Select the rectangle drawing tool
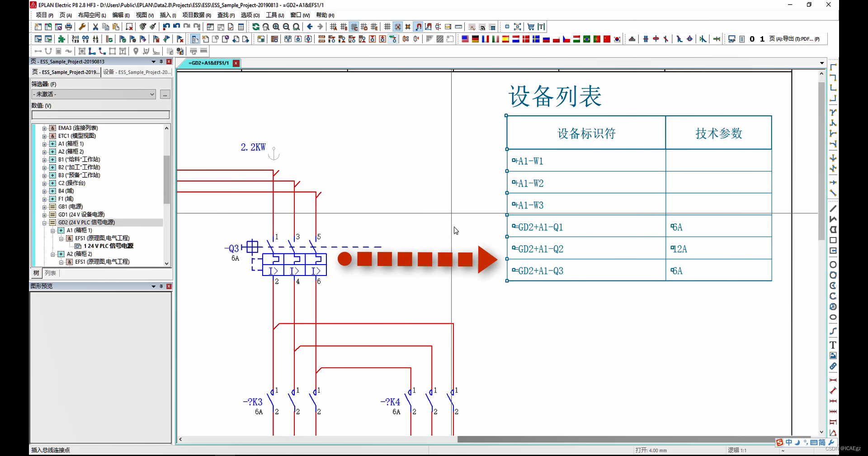 833,240
